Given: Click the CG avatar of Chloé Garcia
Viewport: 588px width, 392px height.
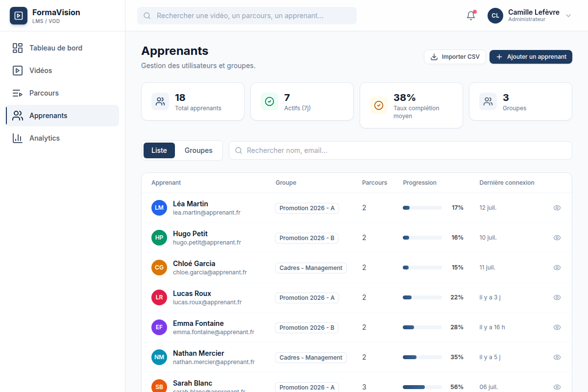Looking at the screenshot, I should click(x=159, y=268).
